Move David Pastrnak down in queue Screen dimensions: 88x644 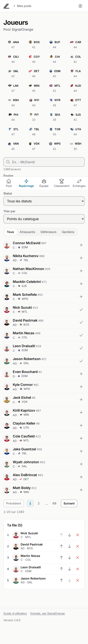(69, 546)
